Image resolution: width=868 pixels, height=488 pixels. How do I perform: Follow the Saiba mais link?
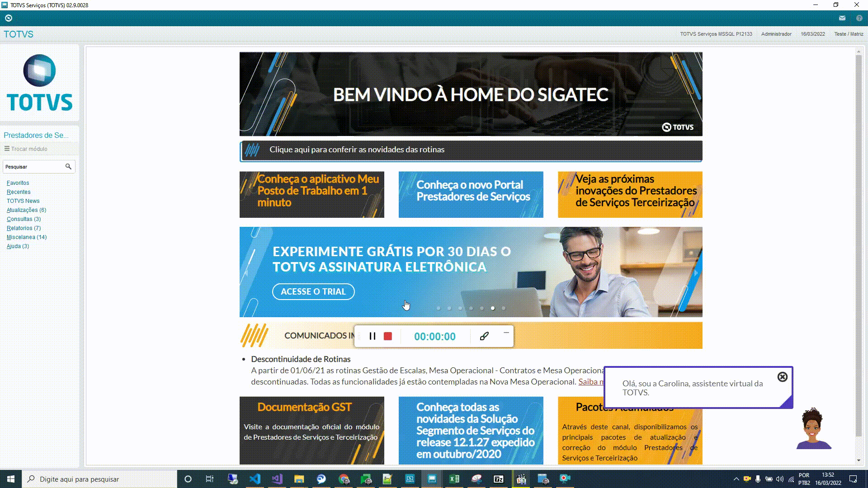(591, 382)
